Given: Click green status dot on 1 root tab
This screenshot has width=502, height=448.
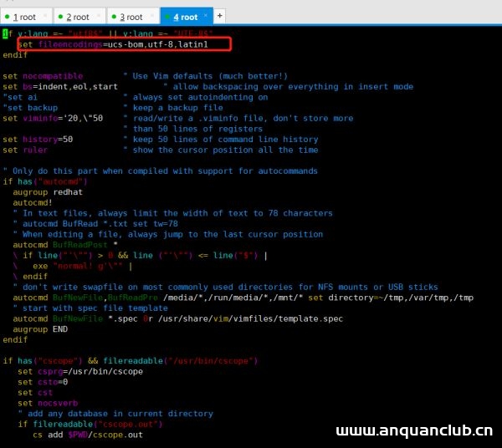Looking at the screenshot, I should point(8,17).
